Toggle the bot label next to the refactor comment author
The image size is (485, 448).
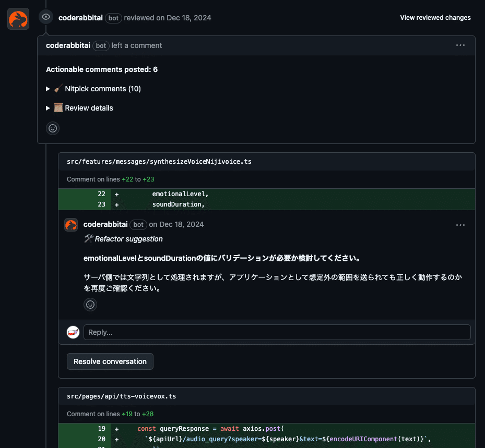(138, 224)
